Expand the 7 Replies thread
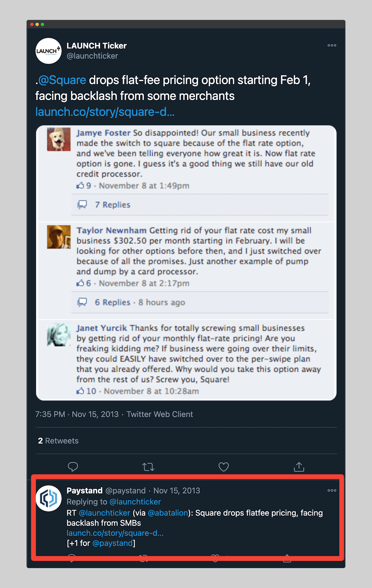This screenshot has width=372, height=588. pyautogui.click(x=113, y=205)
